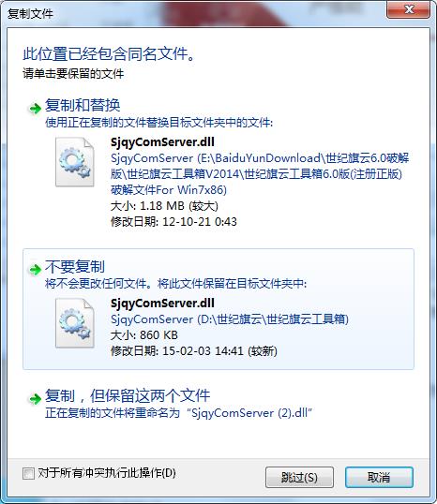The height and width of the screenshot is (504, 437).
Task: Close the 复制文件 dialog window
Action: [408, 9]
